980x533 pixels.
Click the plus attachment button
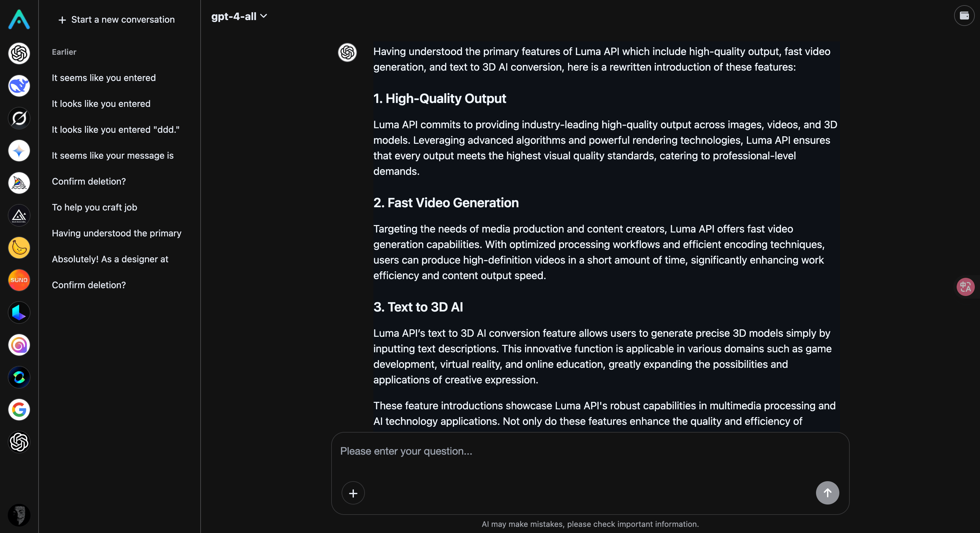[353, 493]
